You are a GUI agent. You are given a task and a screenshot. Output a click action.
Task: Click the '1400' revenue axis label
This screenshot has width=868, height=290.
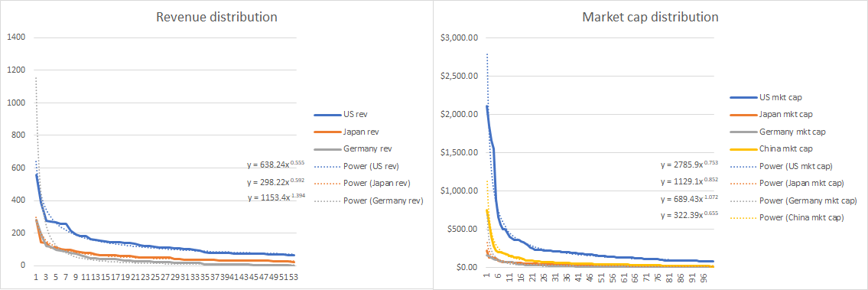point(17,37)
